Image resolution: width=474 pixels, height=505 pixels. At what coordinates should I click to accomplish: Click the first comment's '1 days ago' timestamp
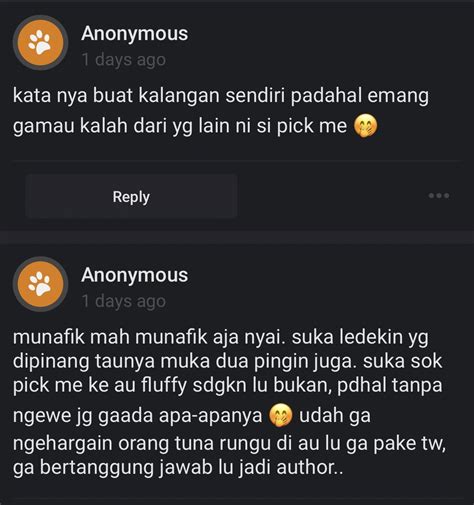(124, 60)
